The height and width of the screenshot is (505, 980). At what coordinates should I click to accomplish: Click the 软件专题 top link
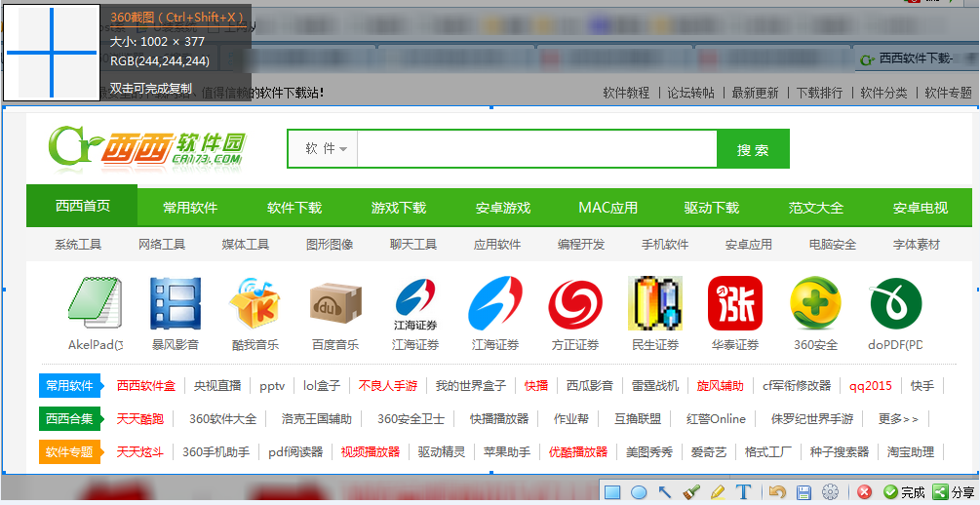[948, 93]
